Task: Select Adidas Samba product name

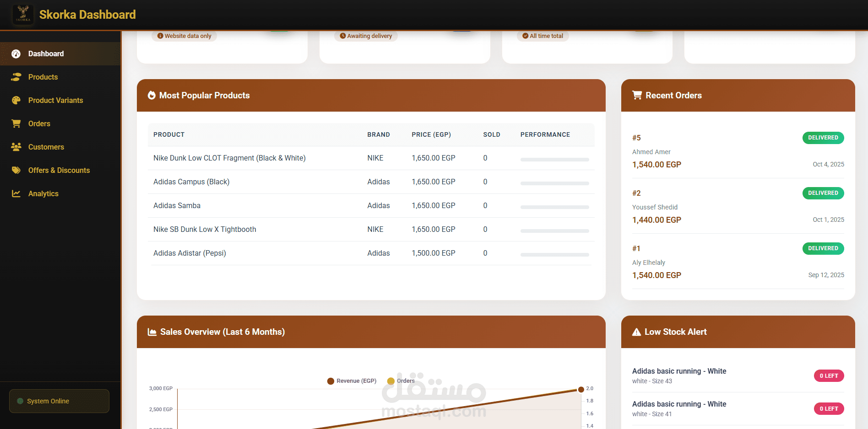Action: coord(177,206)
